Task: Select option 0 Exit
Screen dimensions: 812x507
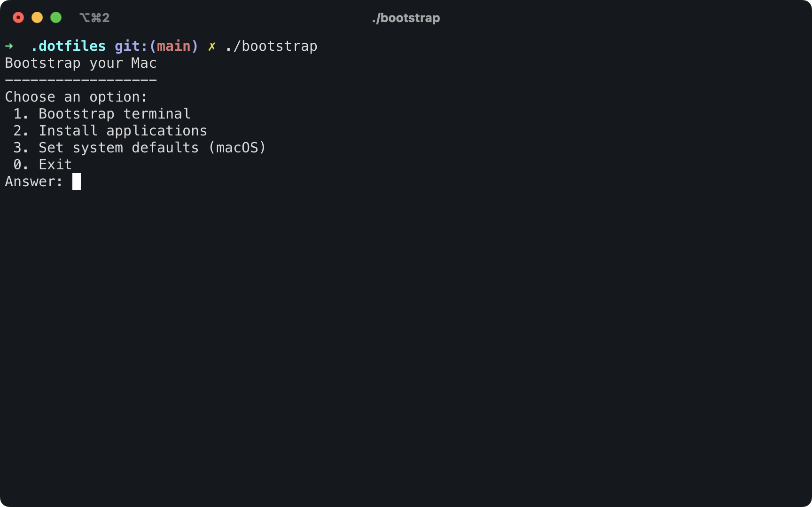Action: coord(43,165)
